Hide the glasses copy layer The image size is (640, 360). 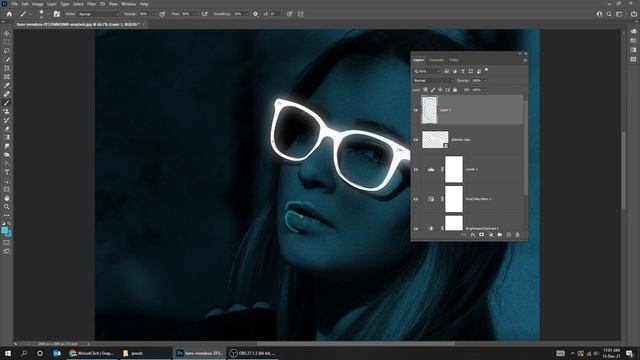click(x=416, y=140)
